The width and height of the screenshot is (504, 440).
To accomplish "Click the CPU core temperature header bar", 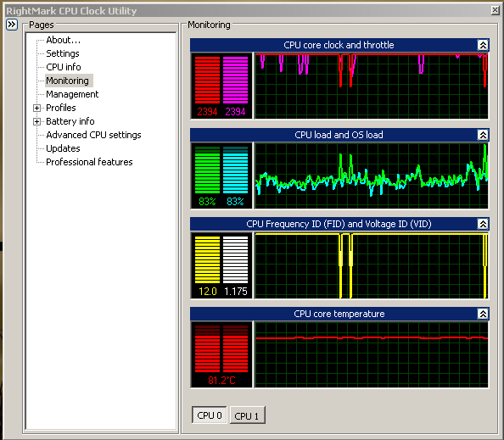I will click(339, 314).
